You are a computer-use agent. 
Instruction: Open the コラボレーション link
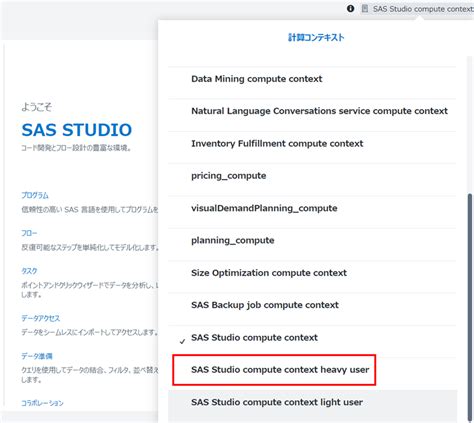pos(42,403)
